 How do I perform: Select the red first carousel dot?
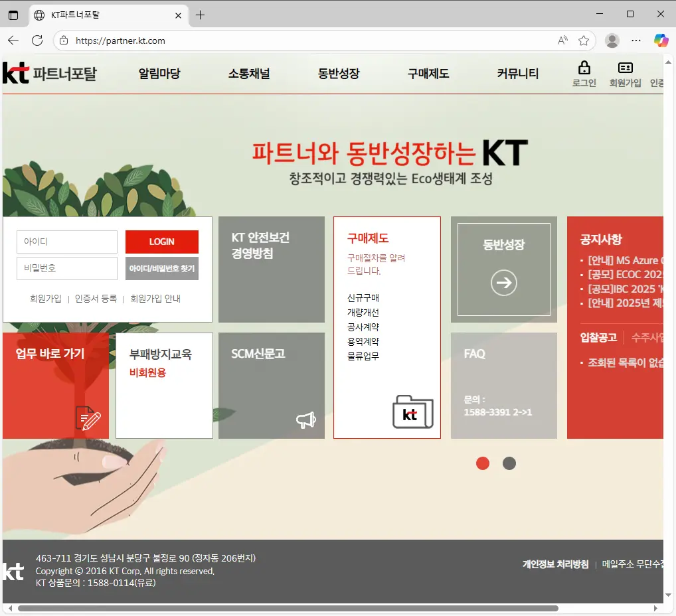click(483, 463)
